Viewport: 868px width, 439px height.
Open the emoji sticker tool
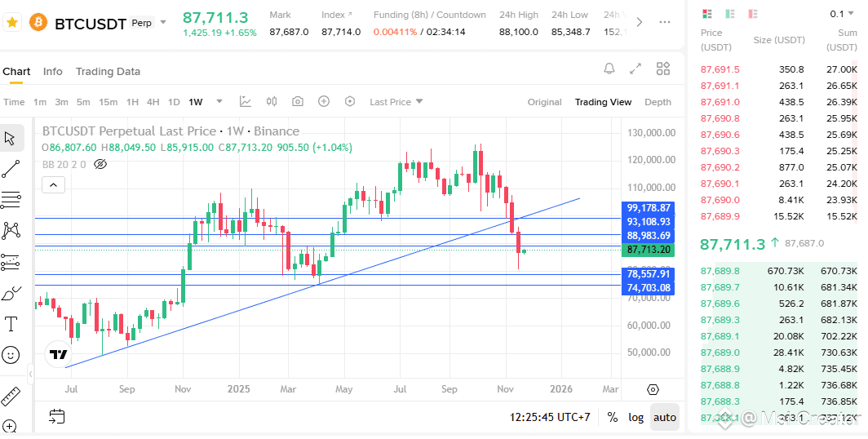point(11,355)
